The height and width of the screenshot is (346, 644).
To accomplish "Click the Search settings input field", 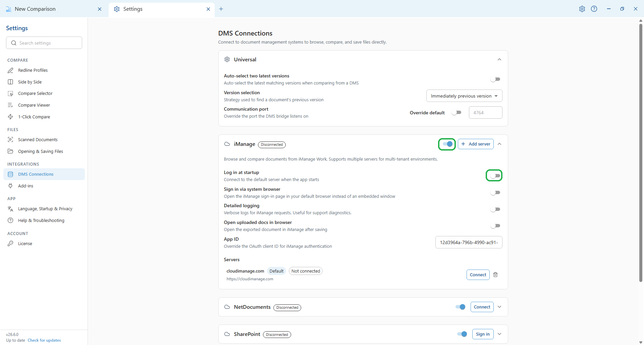I will [x=44, y=43].
